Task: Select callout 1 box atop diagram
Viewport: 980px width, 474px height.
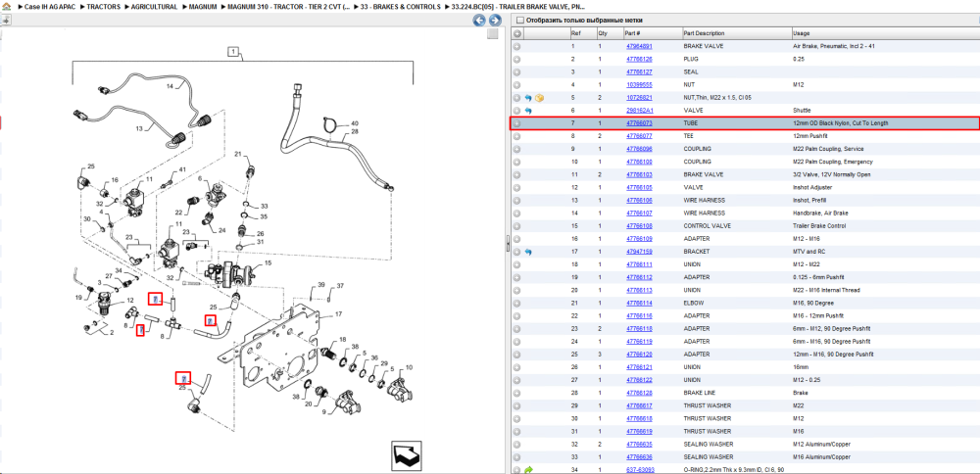Action: point(233,52)
